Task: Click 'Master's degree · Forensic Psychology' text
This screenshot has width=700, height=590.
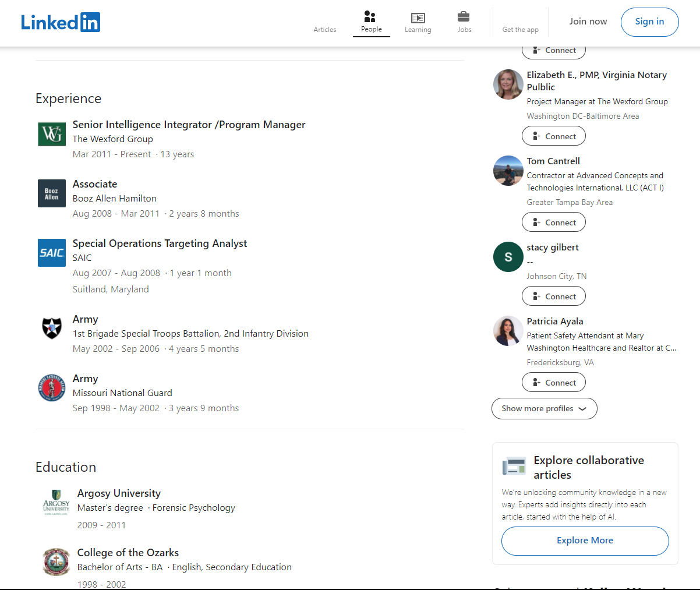Action: coord(156,508)
